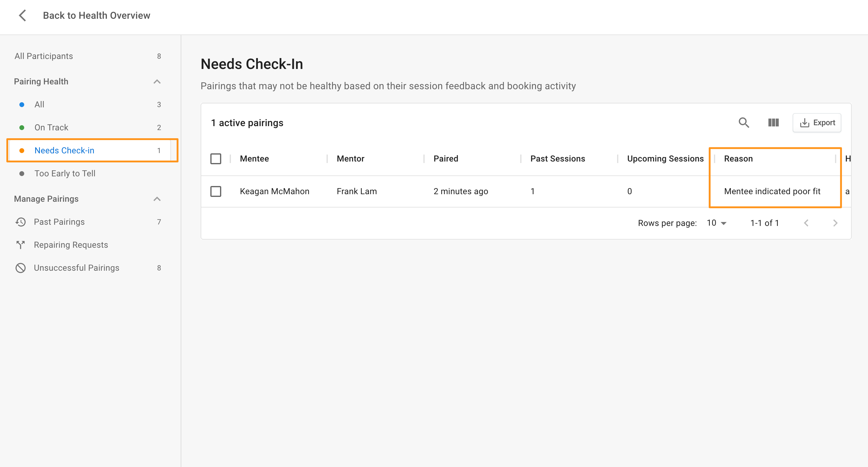
Task: Sort by the Reason column header
Action: click(738, 158)
